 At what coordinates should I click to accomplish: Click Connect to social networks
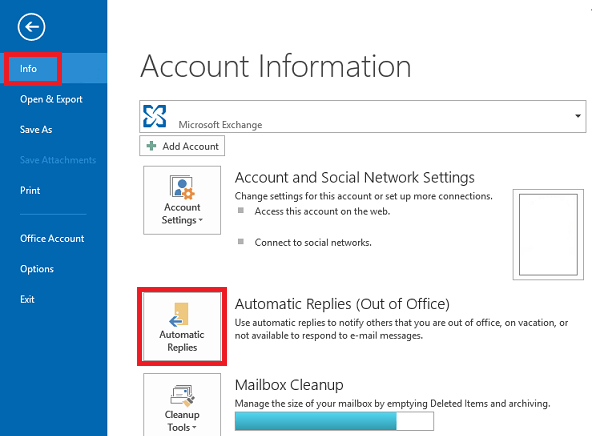coord(313,242)
